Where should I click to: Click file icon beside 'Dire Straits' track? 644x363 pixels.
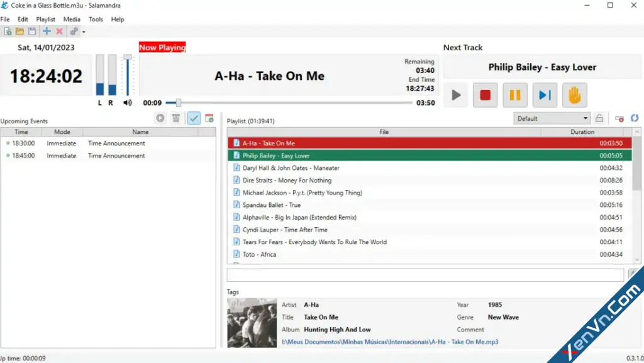click(236, 180)
